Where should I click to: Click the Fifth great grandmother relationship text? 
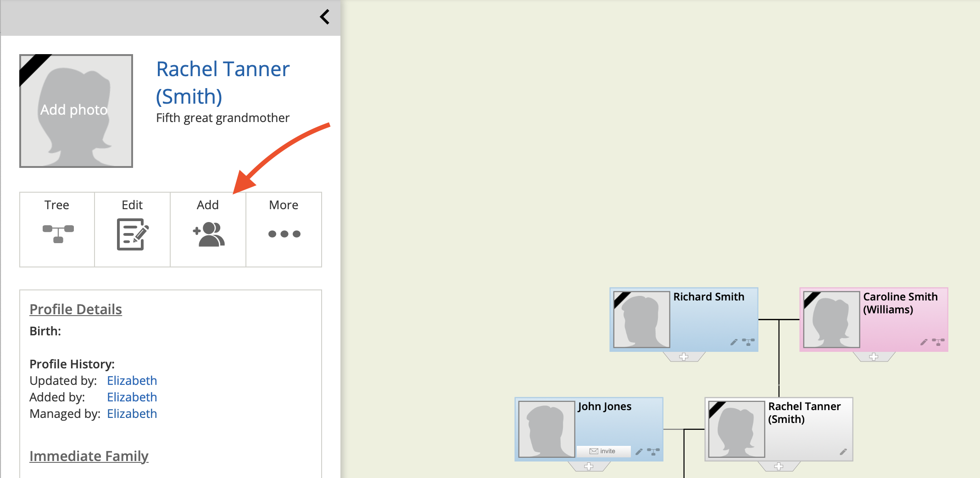pyautogui.click(x=223, y=118)
